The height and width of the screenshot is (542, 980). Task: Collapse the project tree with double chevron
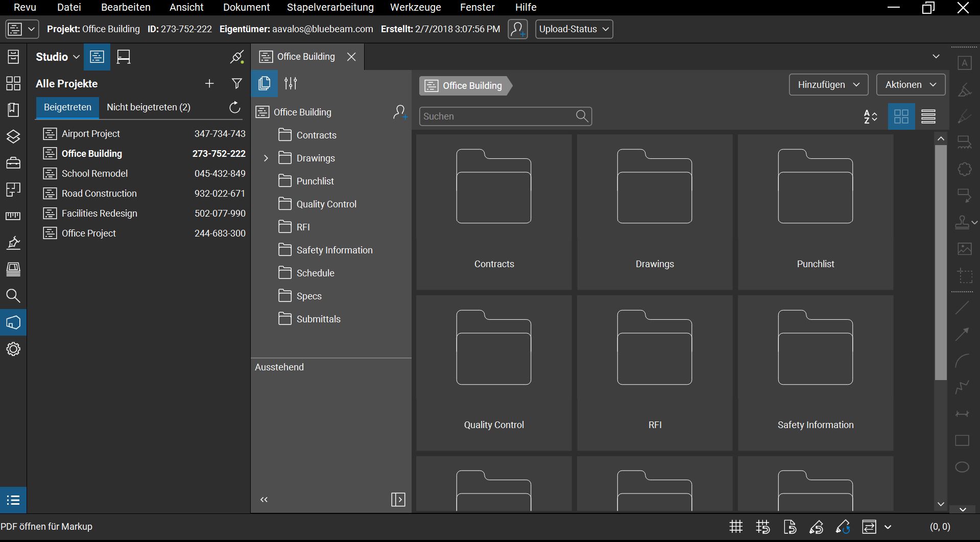pyautogui.click(x=264, y=500)
